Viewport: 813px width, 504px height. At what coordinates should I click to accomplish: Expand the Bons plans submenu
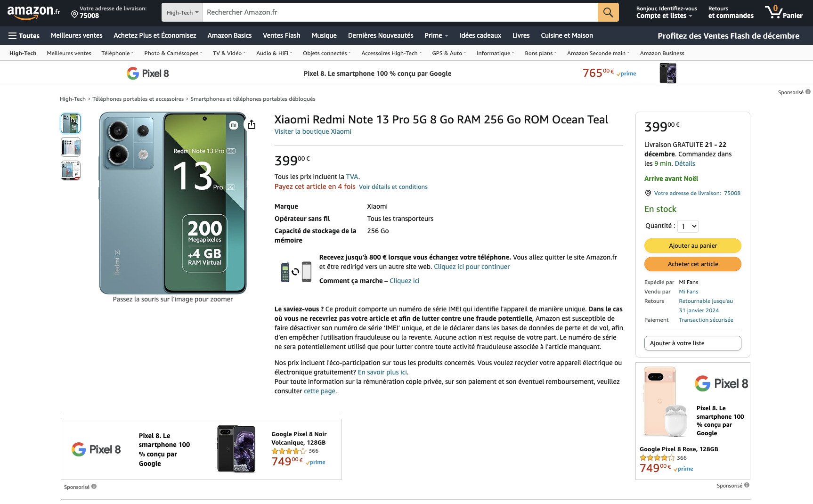pos(541,53)
